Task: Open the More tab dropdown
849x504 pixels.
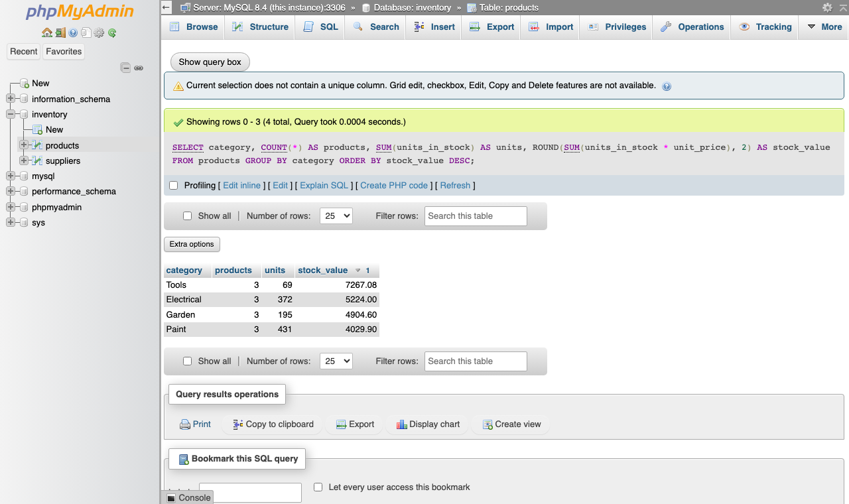Action: [824, 27]
